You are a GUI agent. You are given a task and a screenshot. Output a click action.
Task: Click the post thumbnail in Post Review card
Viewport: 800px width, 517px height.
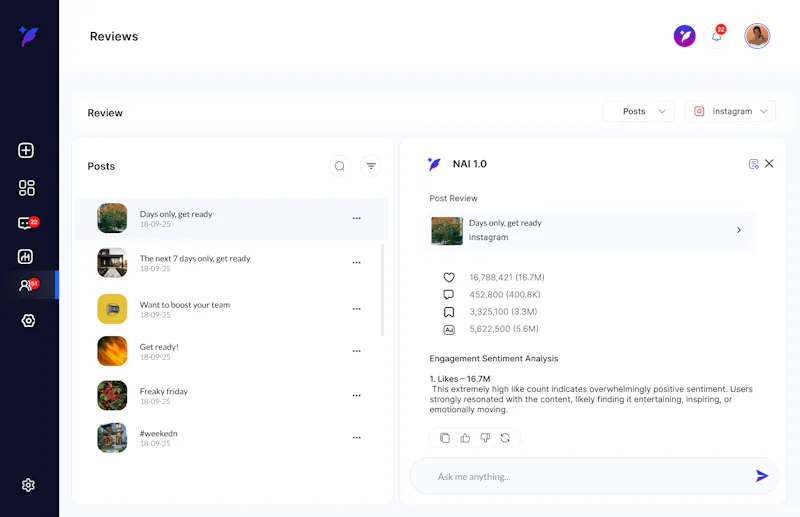point(447,231)
